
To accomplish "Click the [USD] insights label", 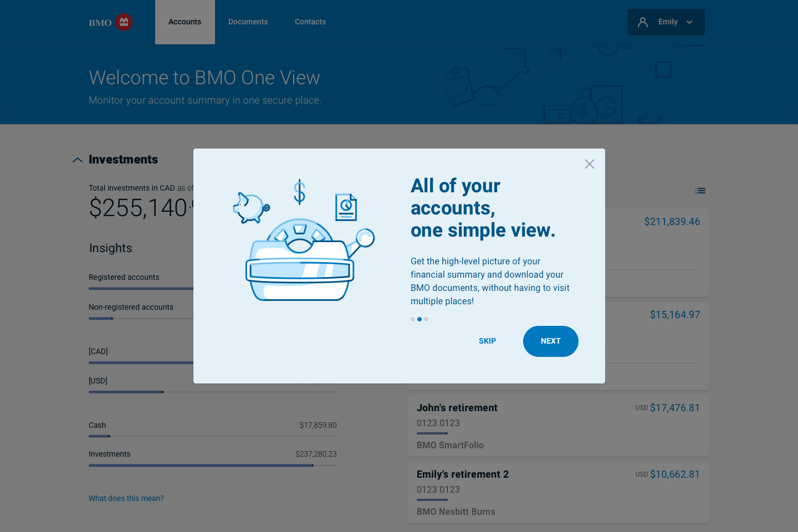I will tap(98, 381).
